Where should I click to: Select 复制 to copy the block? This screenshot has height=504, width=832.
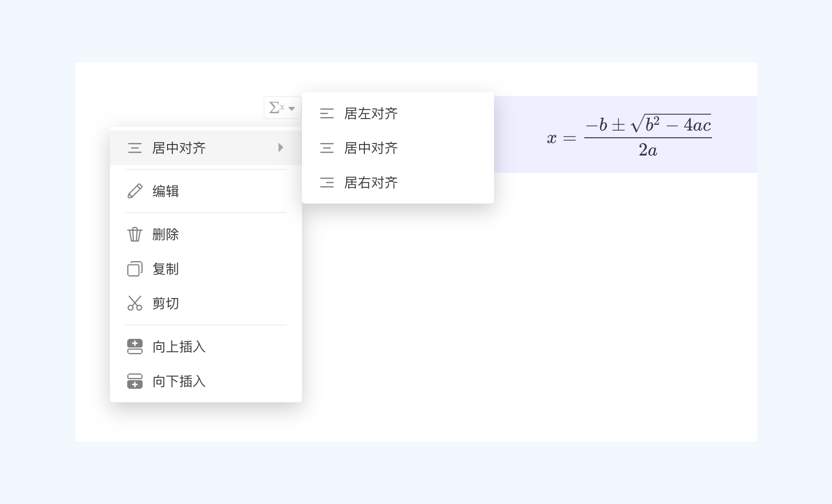point(206,269)
